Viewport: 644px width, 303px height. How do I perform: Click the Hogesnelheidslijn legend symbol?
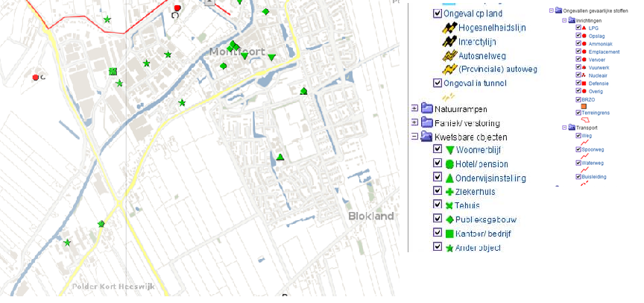tap(449, 28)
